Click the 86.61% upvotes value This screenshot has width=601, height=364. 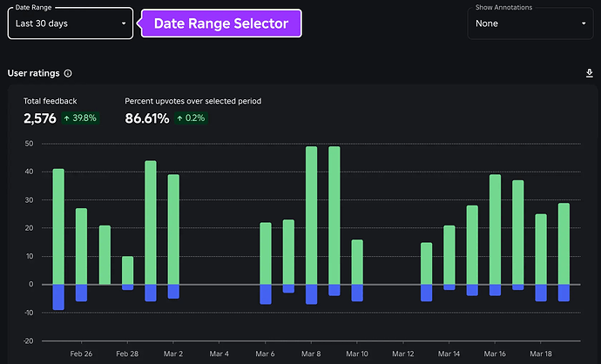147,118
